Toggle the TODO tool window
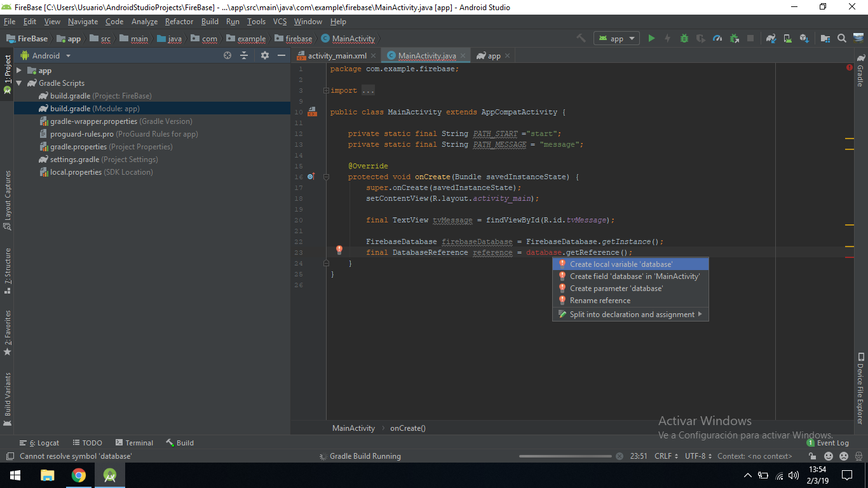The image size is (868, 488). pyautogui.click(x=87, y=443)
